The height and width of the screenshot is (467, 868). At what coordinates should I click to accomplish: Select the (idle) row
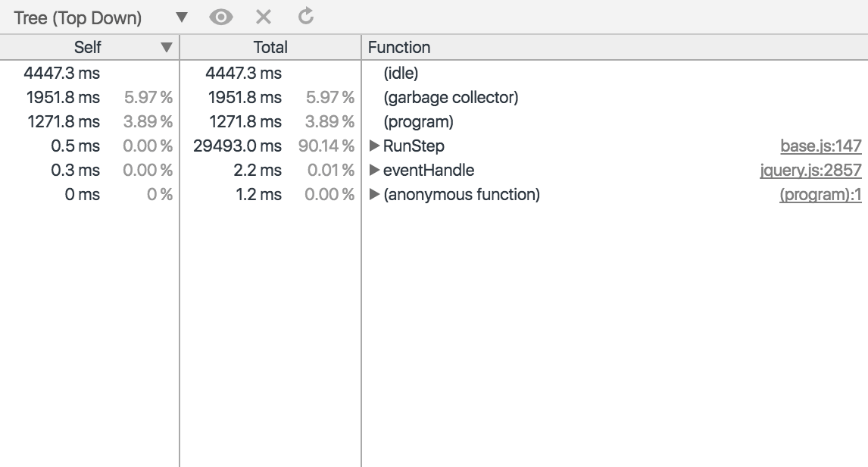click(x=401, y=74)
